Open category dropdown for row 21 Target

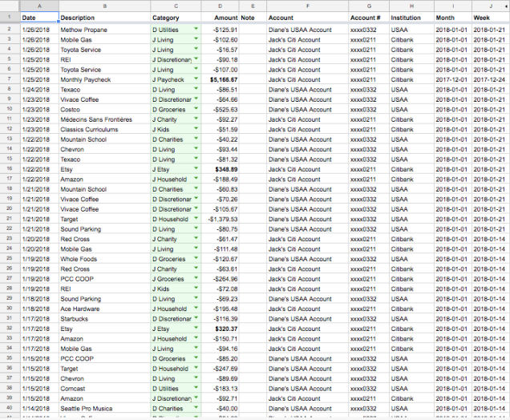pyautogui.click(x=196, y=218)
